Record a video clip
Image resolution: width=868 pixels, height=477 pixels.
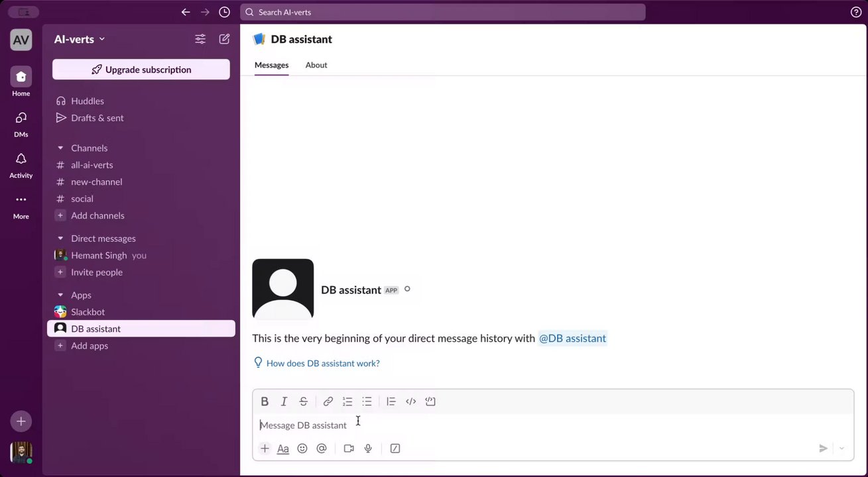point(349,449)
